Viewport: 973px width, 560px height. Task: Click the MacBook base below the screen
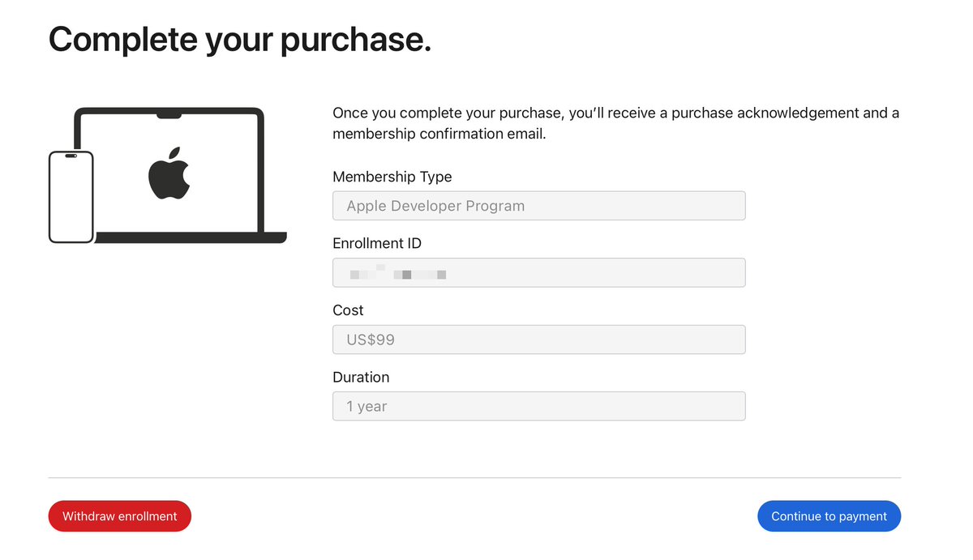tap(190, 237)
